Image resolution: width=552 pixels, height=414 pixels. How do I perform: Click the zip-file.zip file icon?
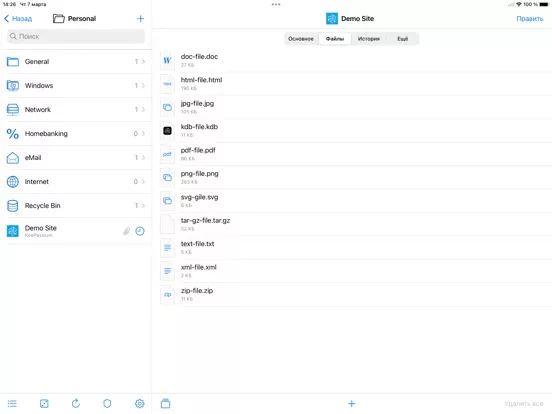coord(167,295)
